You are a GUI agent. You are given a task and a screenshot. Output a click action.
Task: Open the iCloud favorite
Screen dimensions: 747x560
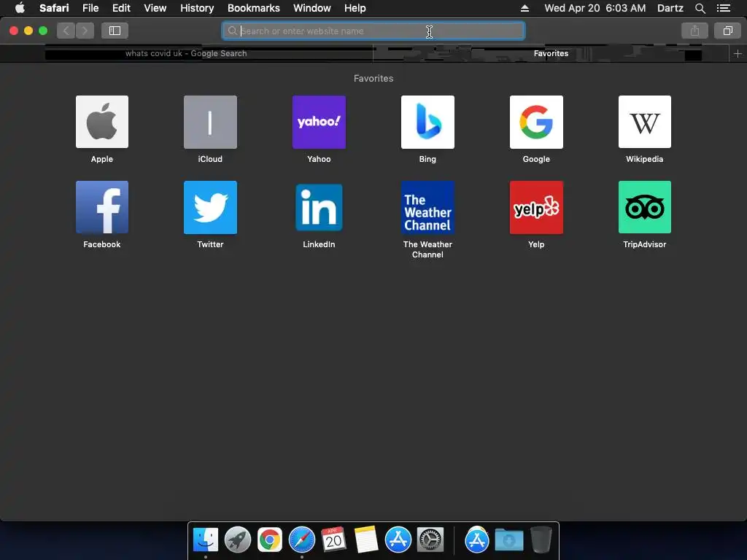(x=210, y=122)
